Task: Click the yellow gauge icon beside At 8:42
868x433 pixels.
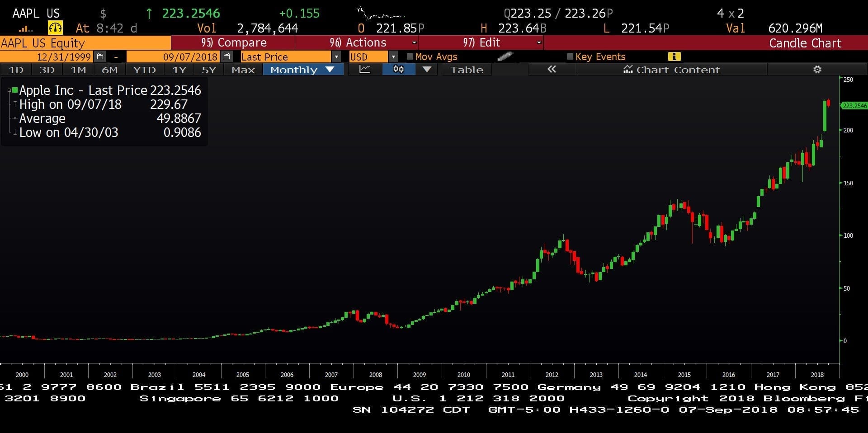Action: [55, 28]
